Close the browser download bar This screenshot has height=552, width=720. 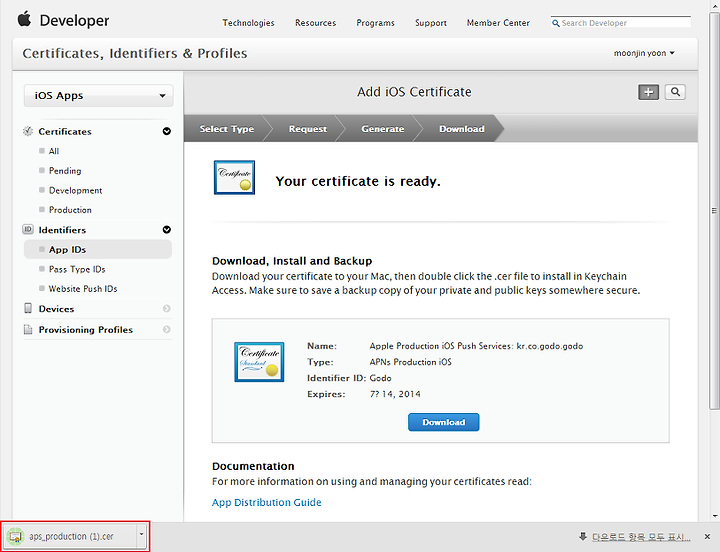pyautogui.click(x=707, y=536)
